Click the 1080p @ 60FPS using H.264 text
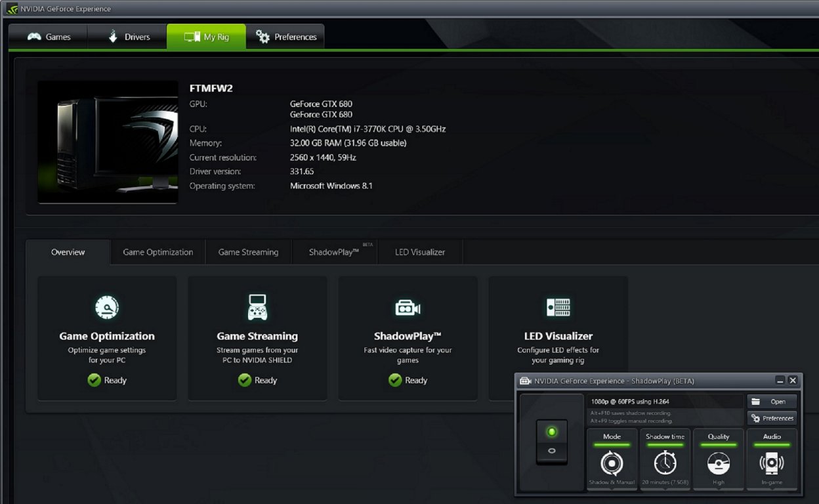This screenshot has width=819, height=504. (630, 401)
